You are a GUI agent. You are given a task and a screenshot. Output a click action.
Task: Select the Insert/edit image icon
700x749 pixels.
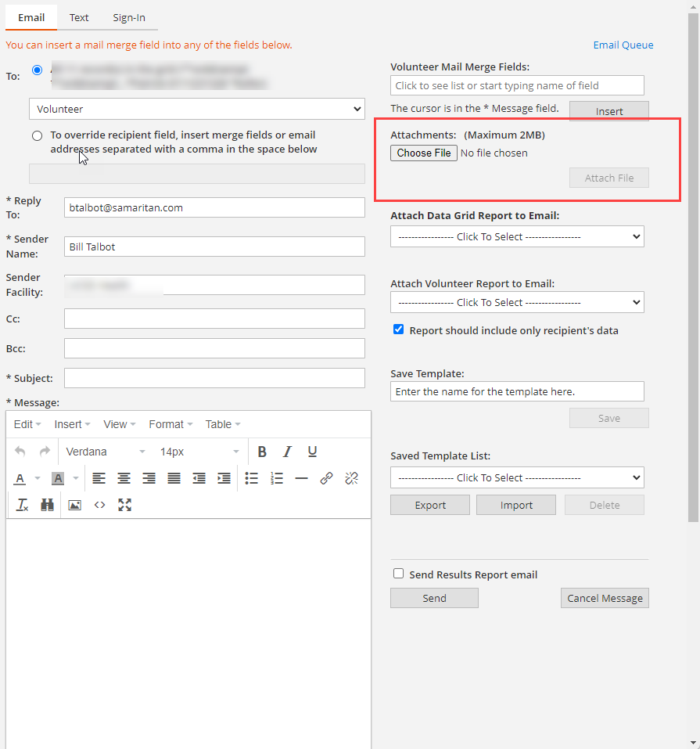[74, 505]
